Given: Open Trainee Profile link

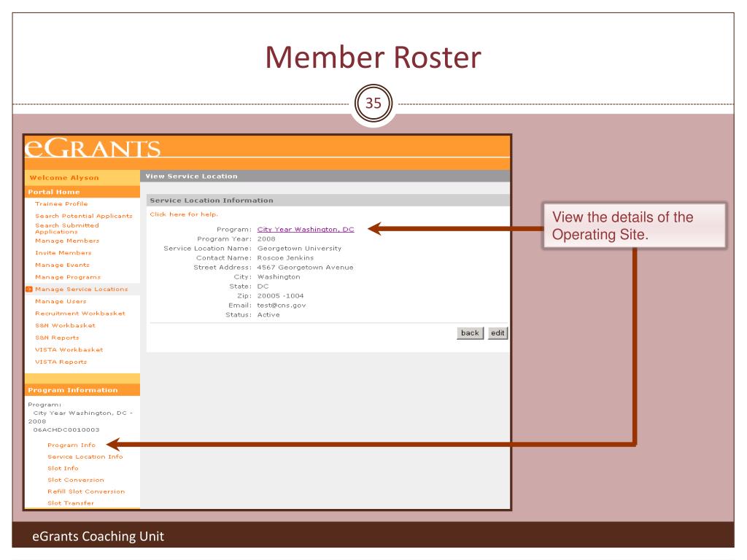Looking at the screenshot, I should click(61, 204).
